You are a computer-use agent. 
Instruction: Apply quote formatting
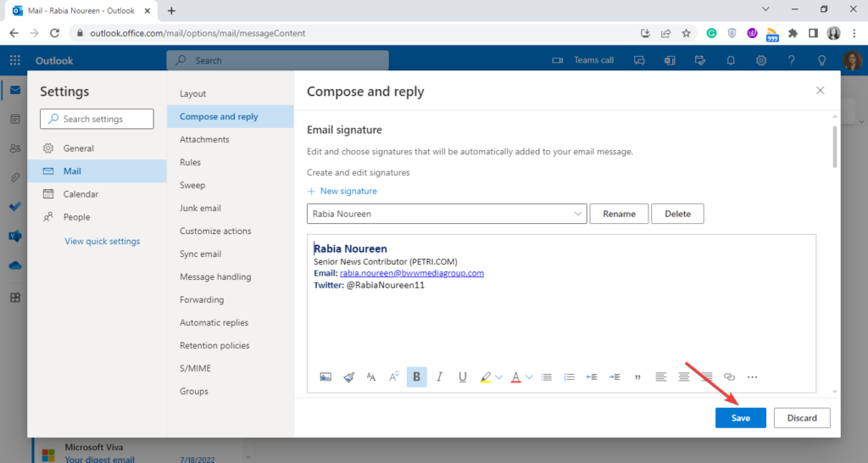pos(637,377)
